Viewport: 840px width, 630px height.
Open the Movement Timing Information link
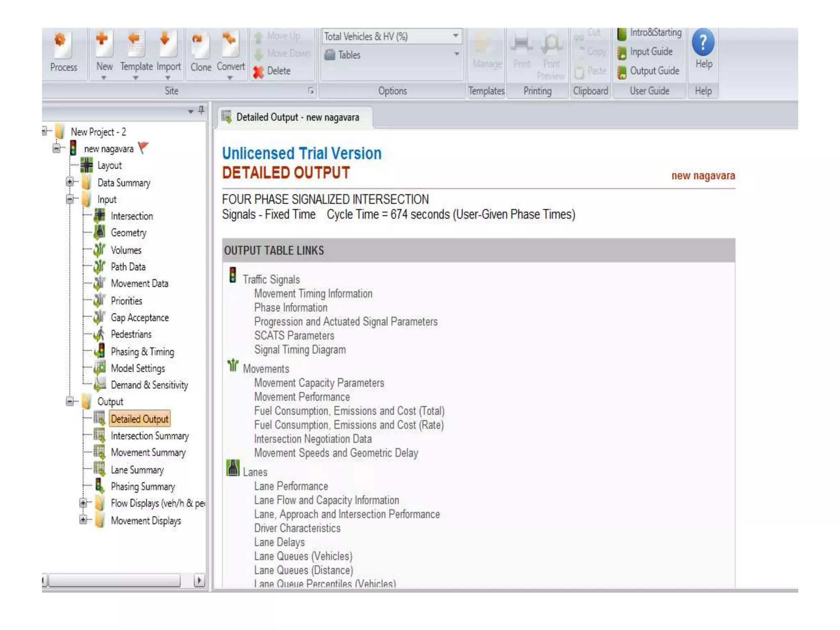(x=313, y=294)
